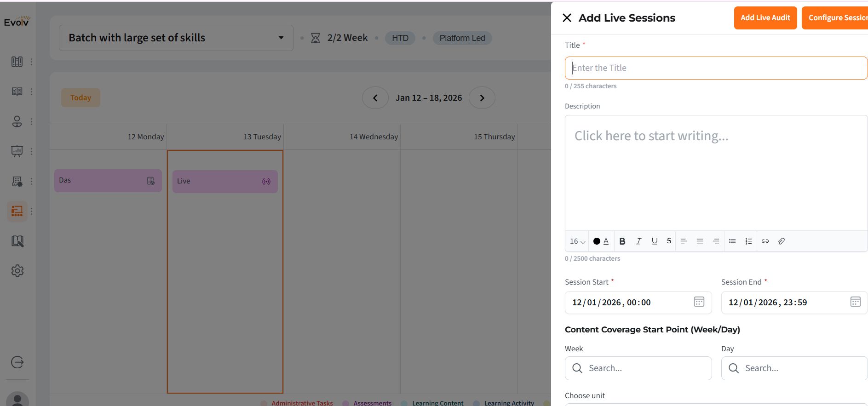Apply underline formatting in the editor
868x406 pixels.
point(655,241)
